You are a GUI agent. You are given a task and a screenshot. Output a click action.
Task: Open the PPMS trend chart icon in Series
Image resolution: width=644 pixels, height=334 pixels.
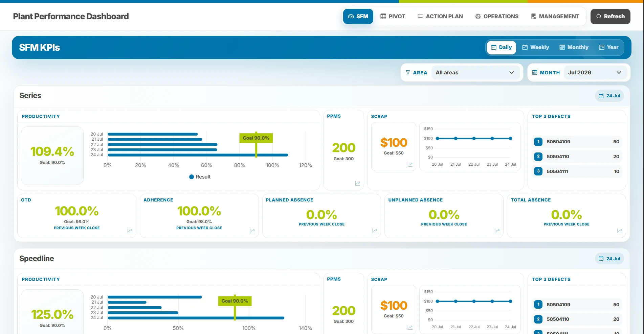(357, 183)
